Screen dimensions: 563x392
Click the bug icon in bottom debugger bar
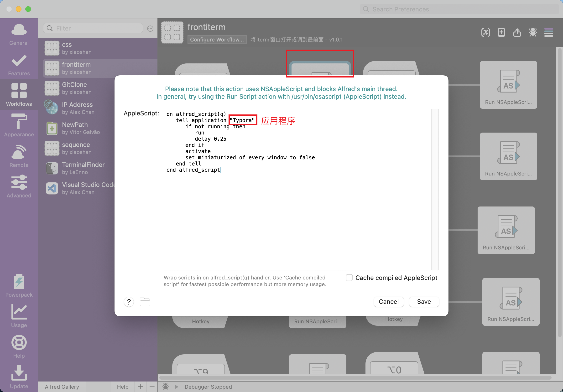tap(166, 387)
